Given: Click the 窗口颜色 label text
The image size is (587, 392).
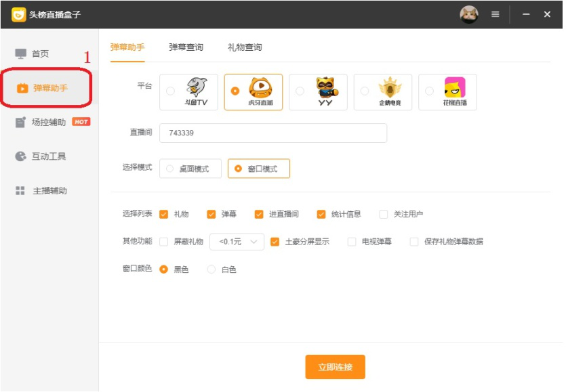Looking at the screenshot, I should coord(138,269).
